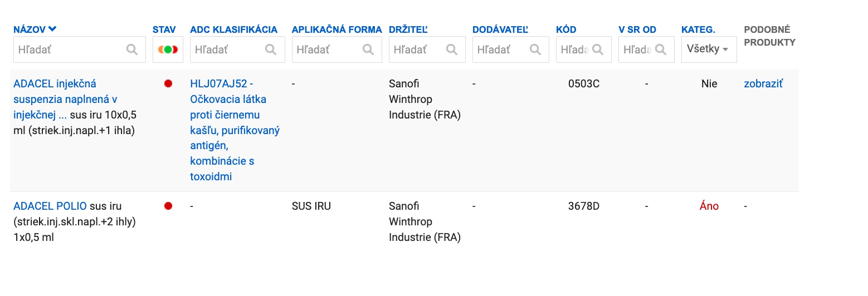The width and height of the screenshot is (868, 296).
Task: Click the magnifier icon in Kód filter
Action: pos(598,50)
